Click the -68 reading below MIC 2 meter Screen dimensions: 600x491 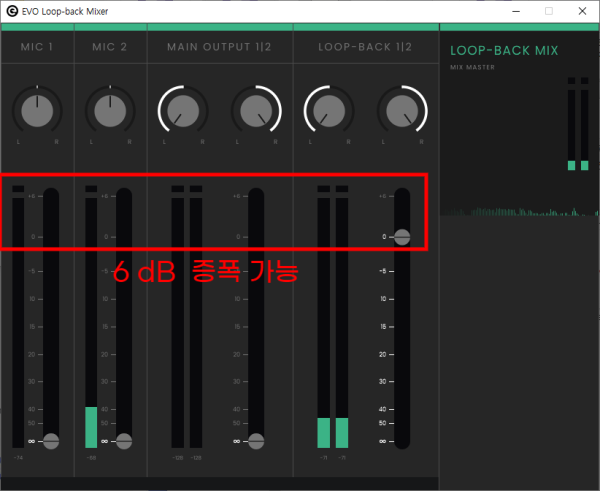[x=91, y=458]
